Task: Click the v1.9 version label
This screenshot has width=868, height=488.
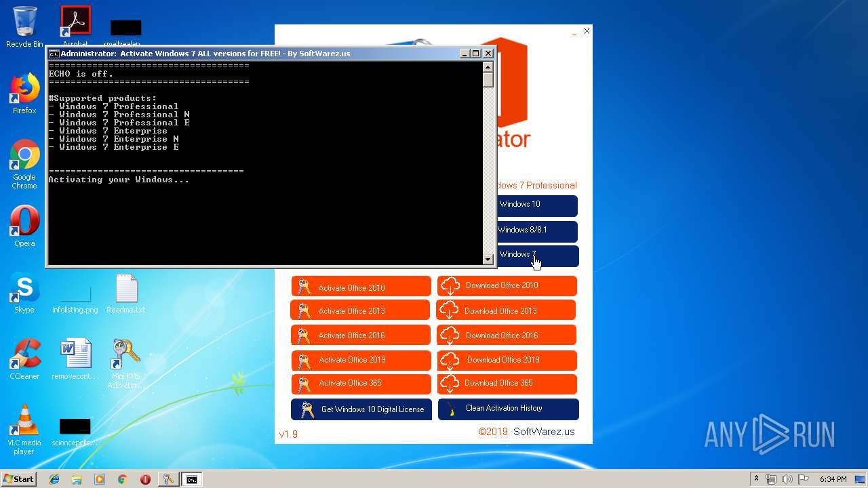Action: pos(288,434)
